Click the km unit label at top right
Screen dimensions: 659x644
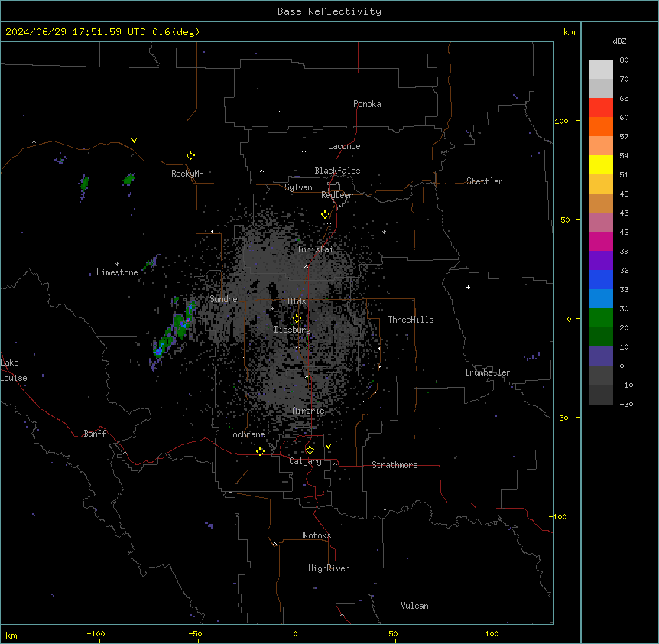pyautogui.click(x=569, y=32)
